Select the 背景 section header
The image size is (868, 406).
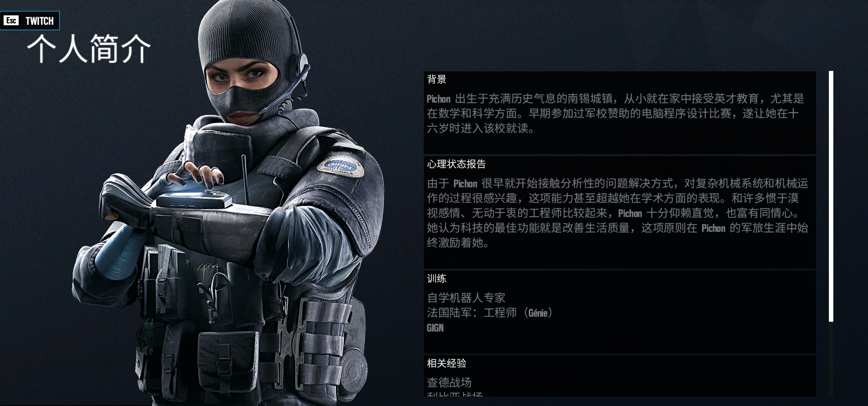[x=437, y=79]
